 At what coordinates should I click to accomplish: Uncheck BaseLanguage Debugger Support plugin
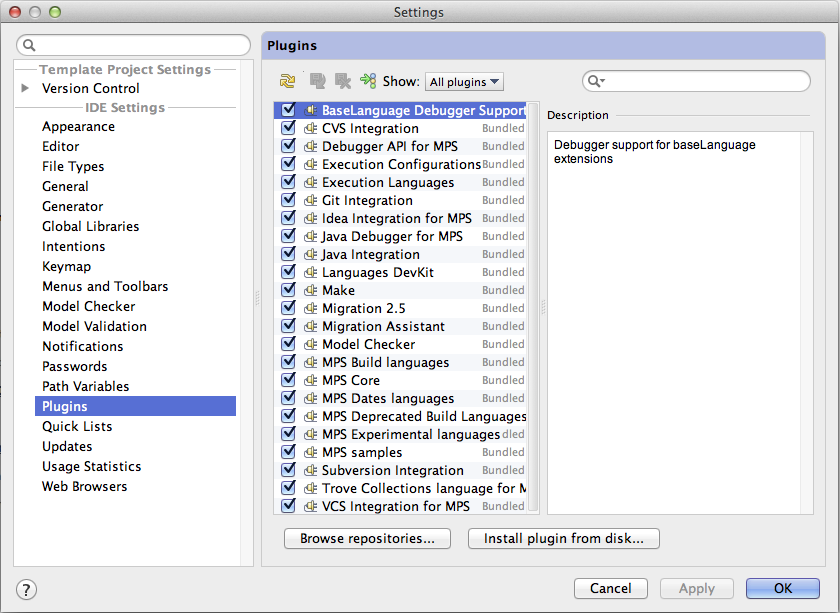click(x=288, y=110)
